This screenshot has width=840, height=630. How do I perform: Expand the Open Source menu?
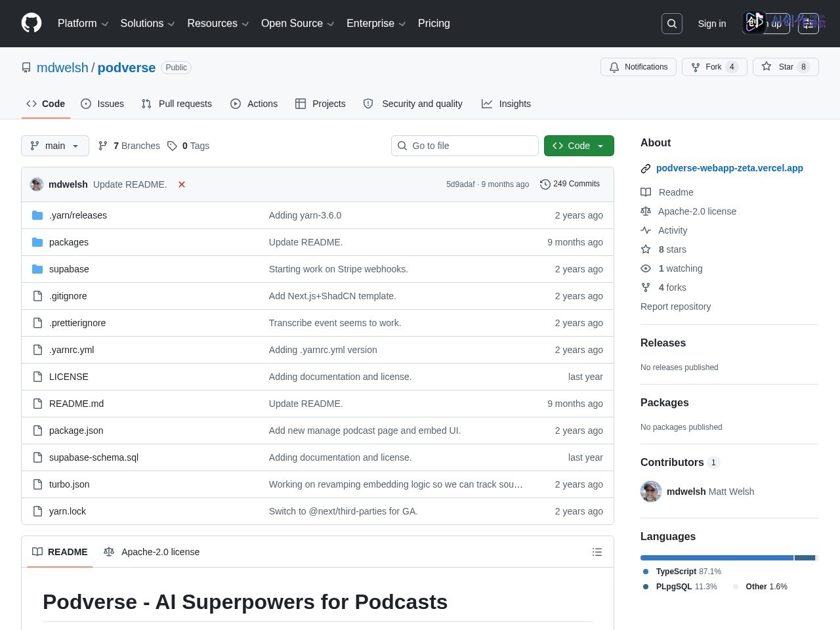298,23
